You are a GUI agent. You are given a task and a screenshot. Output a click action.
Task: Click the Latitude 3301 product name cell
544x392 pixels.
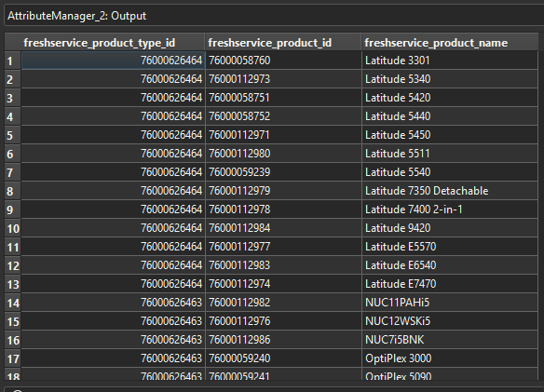click(450, 61)
